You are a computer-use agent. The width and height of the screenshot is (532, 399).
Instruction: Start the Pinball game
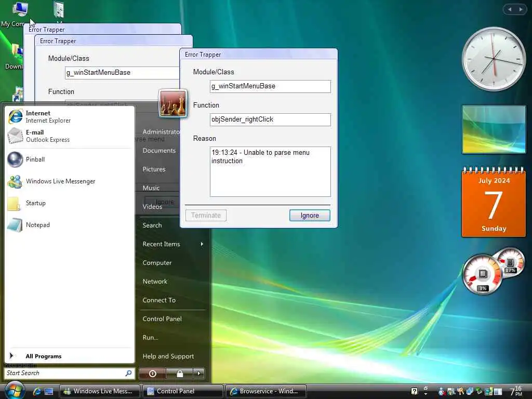69,159
